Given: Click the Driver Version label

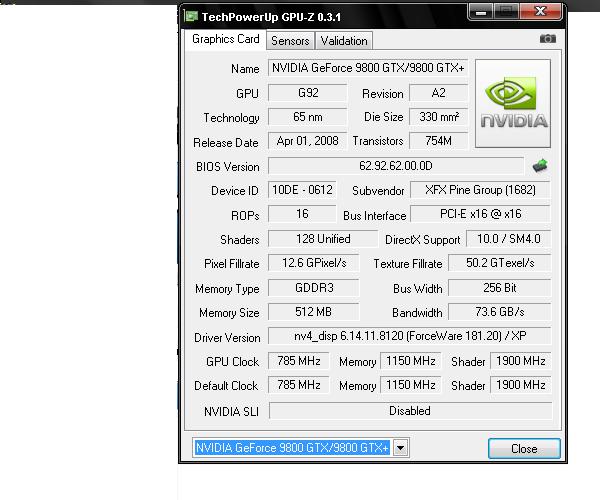Looking at the screenshot, I should pyautogui.click(x=227, y=338).
